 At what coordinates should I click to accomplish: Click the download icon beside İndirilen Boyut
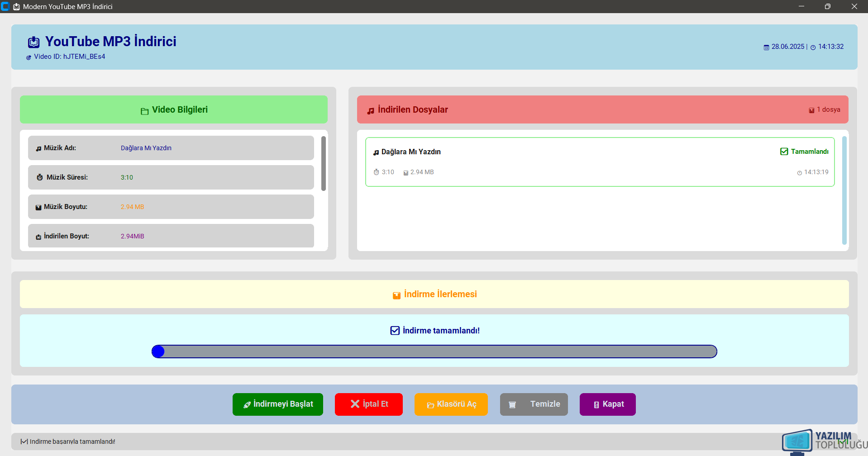click(38, 237)
